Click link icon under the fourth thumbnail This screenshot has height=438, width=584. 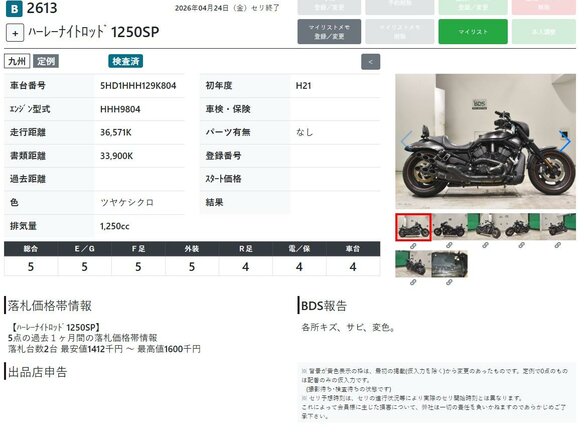[x=521, y=245]
